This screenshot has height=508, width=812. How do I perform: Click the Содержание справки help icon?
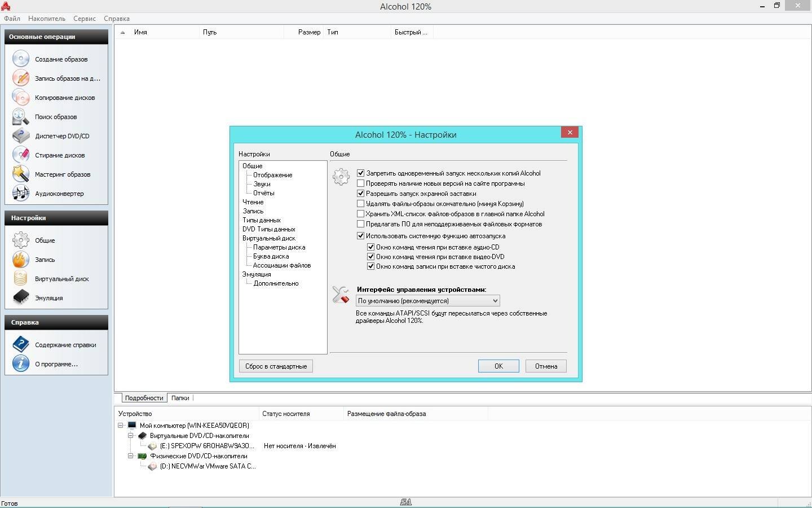coord(21,344)
